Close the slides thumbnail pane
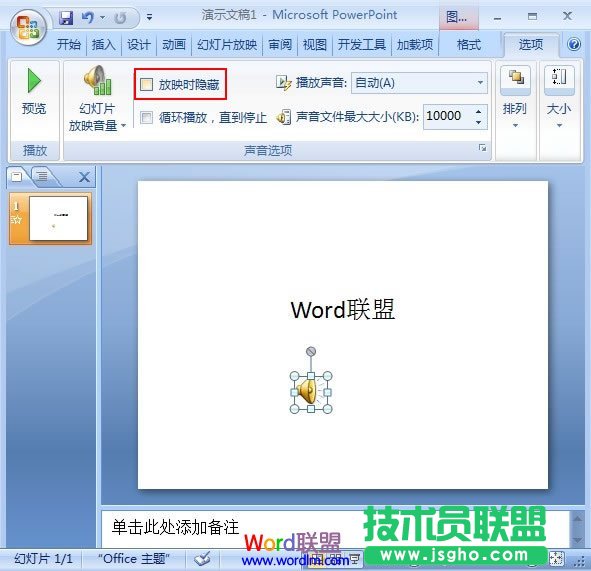This screenshot has height=571, width=591. click(x=84, y=177)
